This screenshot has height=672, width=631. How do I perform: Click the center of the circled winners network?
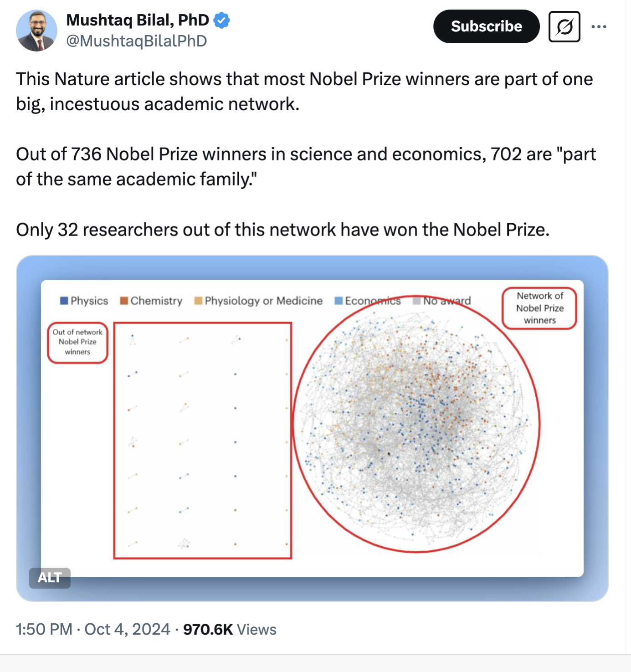tap(416, 424)
